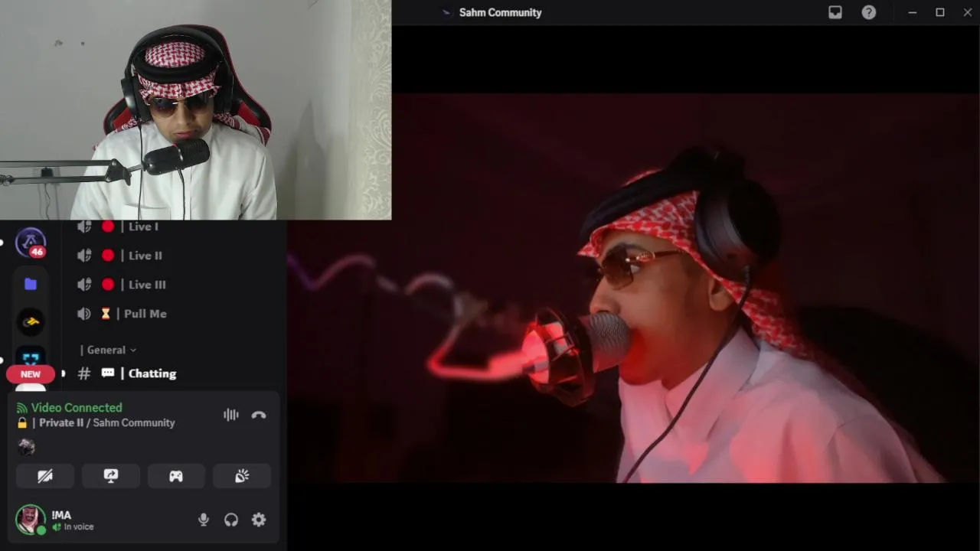Viewport: 980px width, 551px height.
Task: Open the Help question mark icon
Action: coord(869,12)
